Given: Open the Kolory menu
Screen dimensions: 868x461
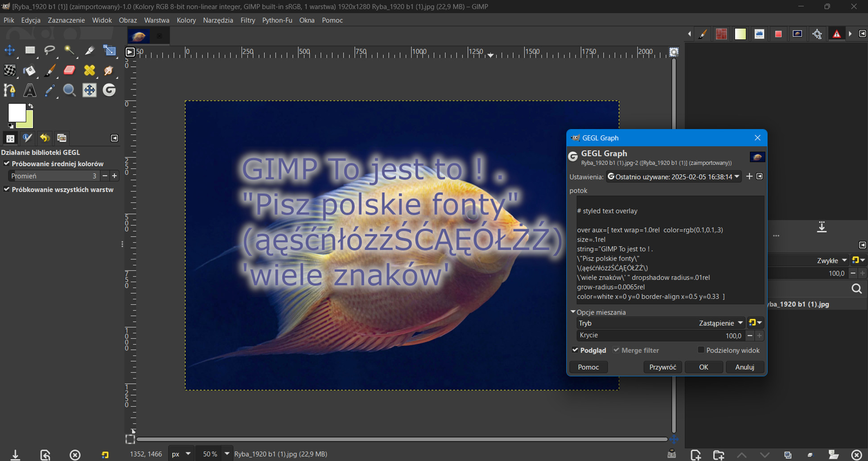Looking at the screenshot, I should [x=186, y=20].
